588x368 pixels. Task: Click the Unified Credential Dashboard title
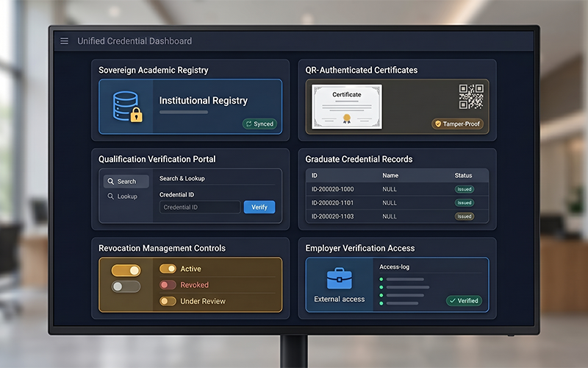pyautogui.click(x=135, y=41)
